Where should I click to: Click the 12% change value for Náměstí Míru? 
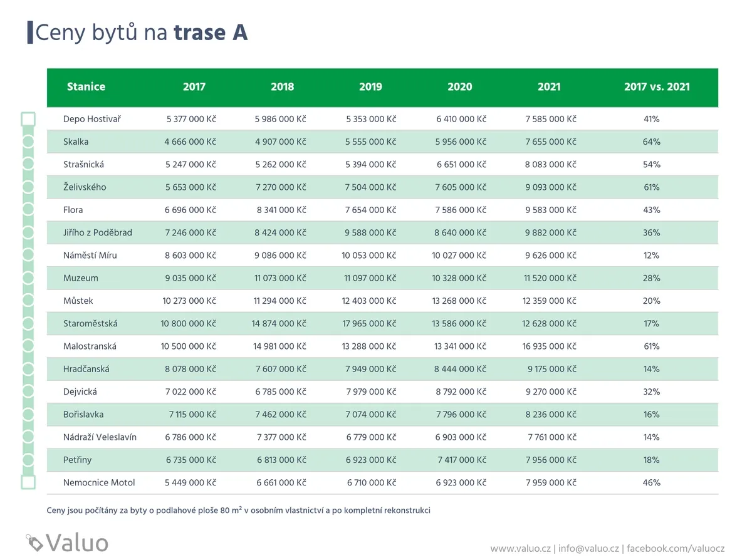tap(652, 255)
